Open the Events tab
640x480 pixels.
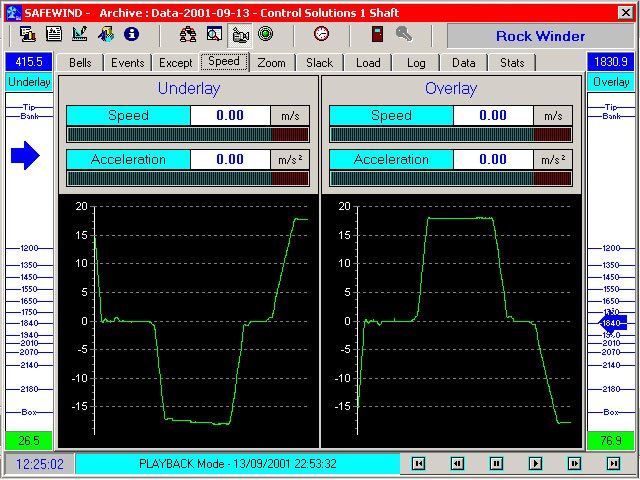(x=127, y=63)
